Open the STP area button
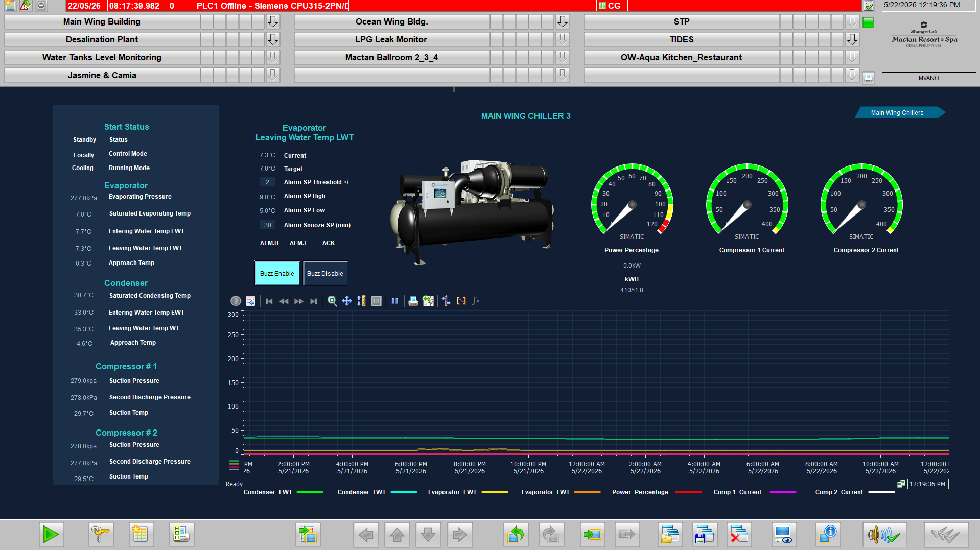Viewport: 980px width, 550px height. pyautogui.click(x=682, y=21)
